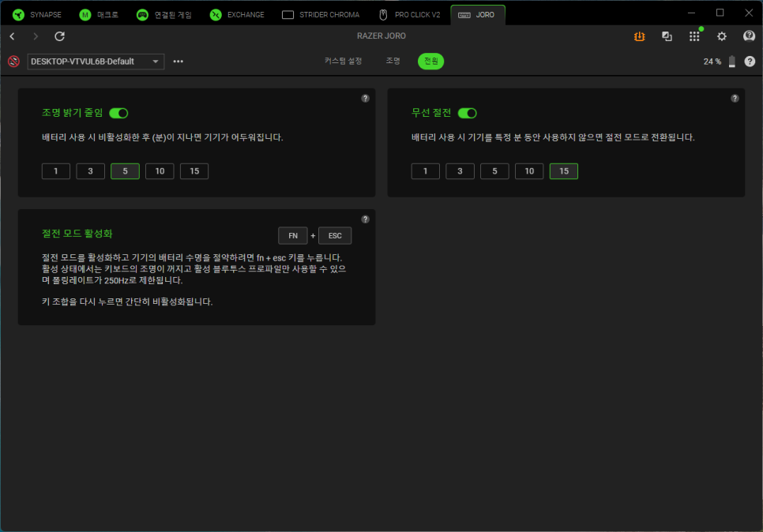Click the orange chip icon in the header
763x532 pixels.
pyautogui.click(x=640, y=36)
